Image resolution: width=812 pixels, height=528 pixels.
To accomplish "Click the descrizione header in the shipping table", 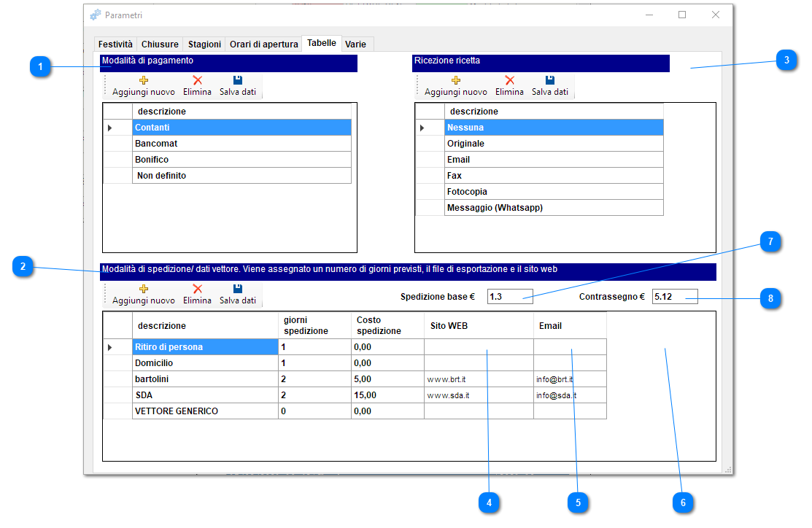I will (x=206, y=325).
